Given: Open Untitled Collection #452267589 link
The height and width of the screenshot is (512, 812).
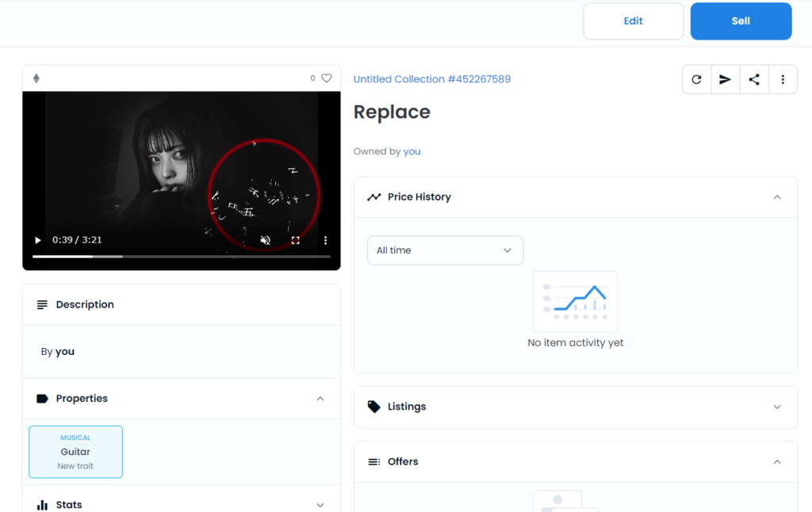Looking at the screenshot, I should [x=432, y=79].
